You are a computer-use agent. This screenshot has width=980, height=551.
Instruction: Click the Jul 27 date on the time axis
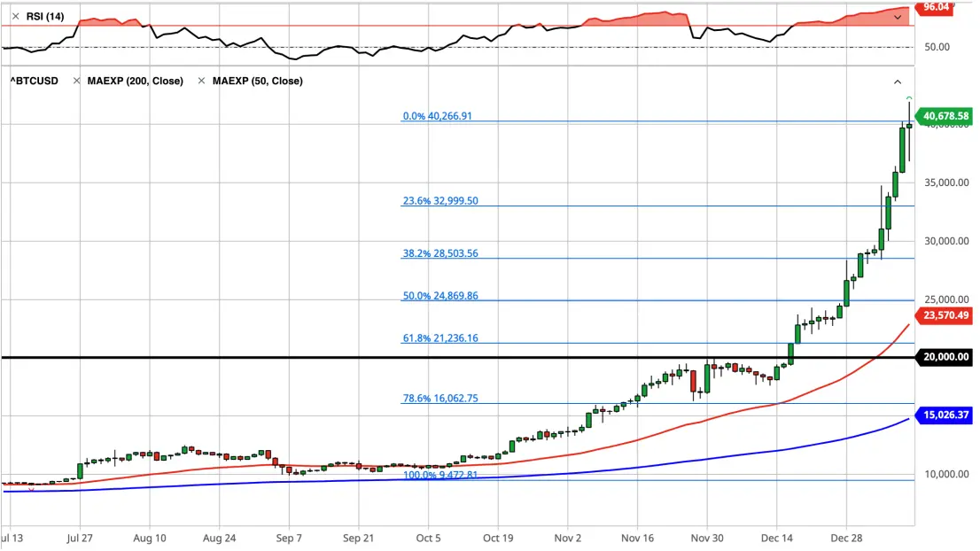coord(80,539)
